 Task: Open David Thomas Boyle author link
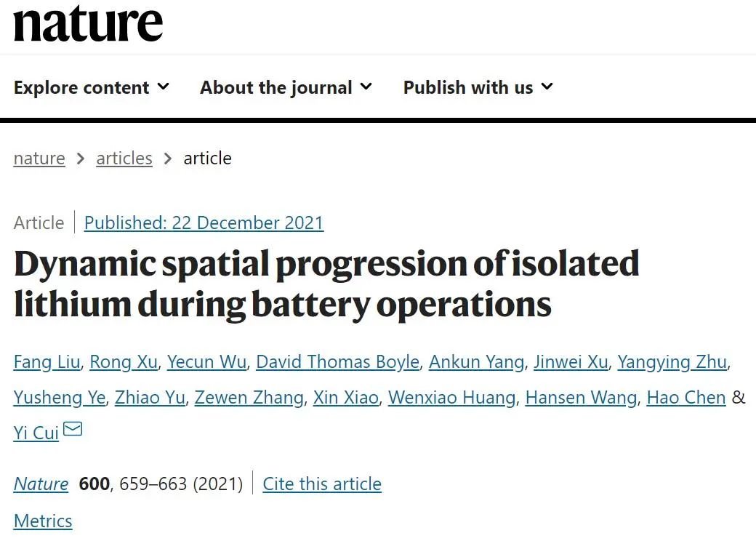pyautogui.click(x=337, y=361)
